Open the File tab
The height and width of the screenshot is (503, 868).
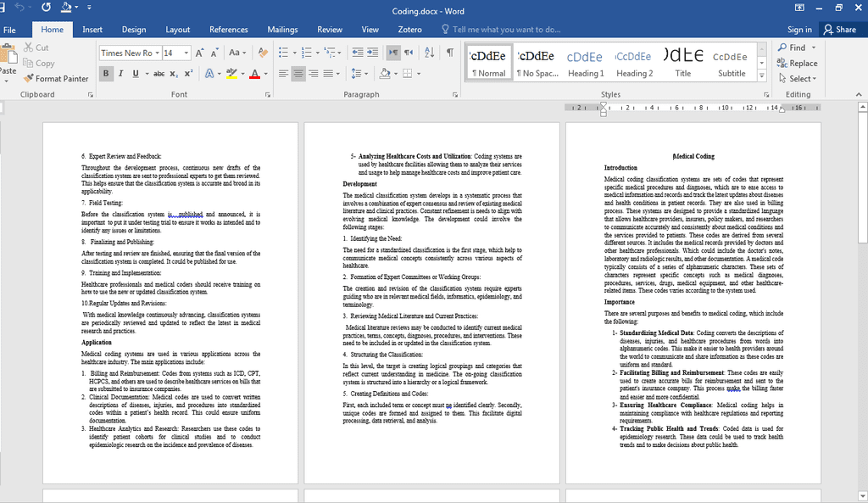[x=9, y=30]
